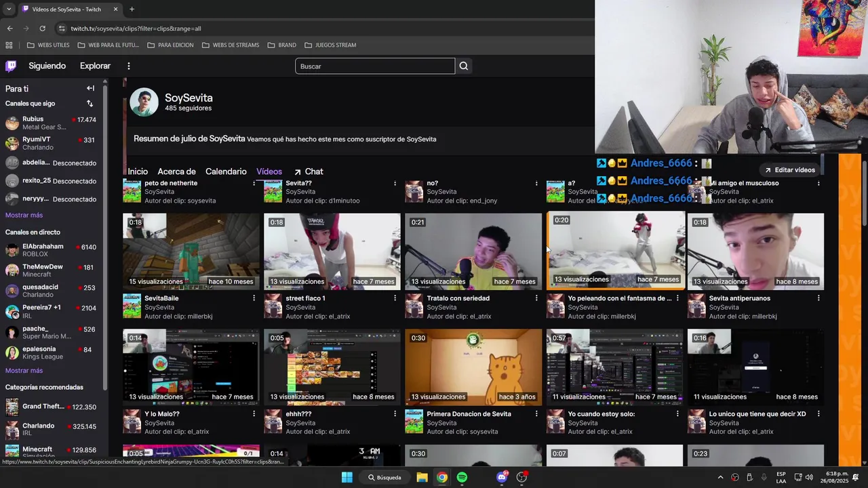This screenshot has width=868, height=488.
Task: Play the Tratalo con seriedad clip thumbnail
Action: coord(473,251)
